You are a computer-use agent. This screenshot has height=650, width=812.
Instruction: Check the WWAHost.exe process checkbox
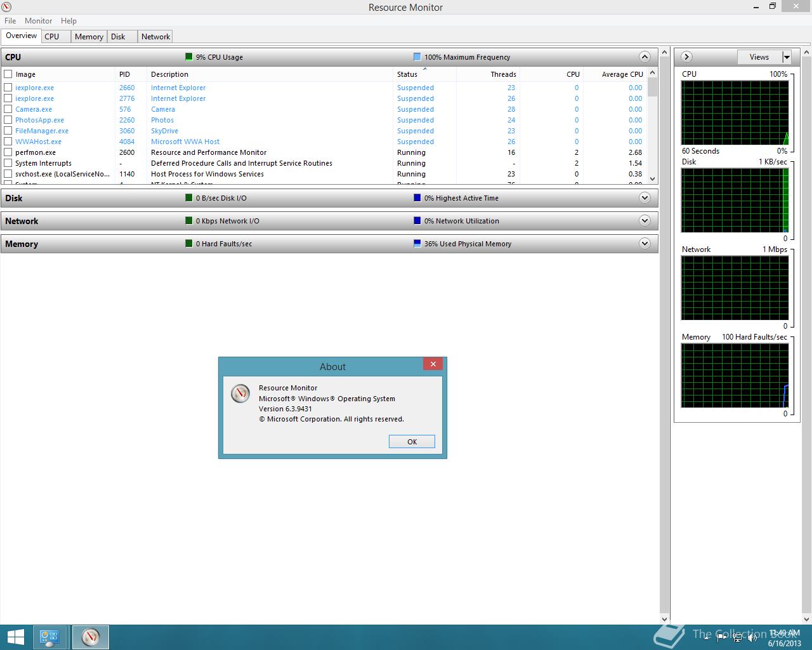click(8, 142)
